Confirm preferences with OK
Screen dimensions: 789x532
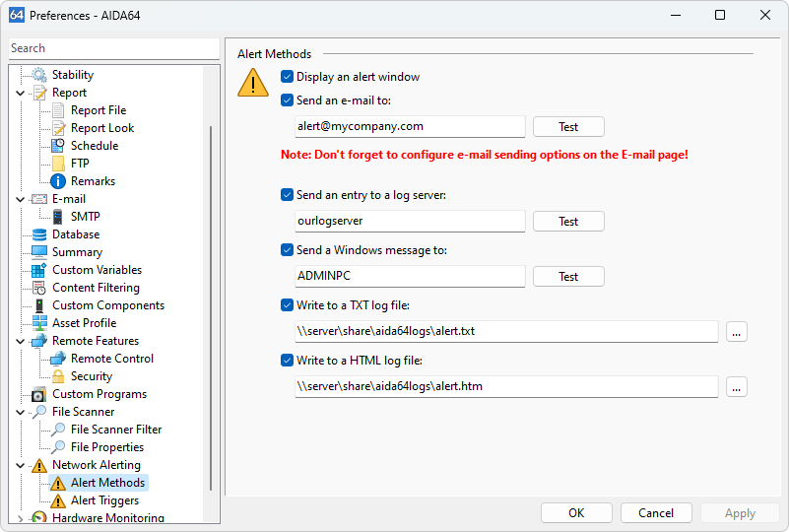pos(576,513)
